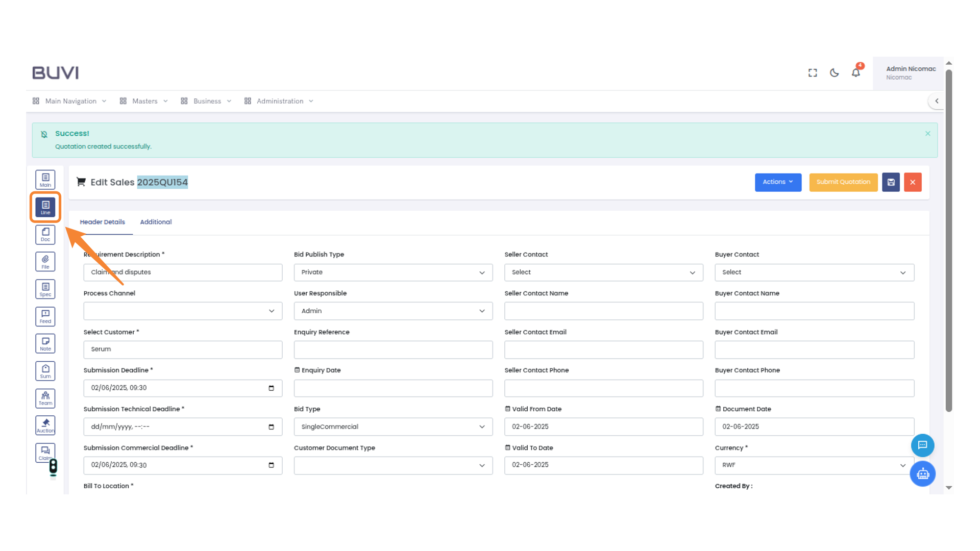The image size is (980, 551).
Task: Switch to the Additional tab
Action: click(156, 222)
